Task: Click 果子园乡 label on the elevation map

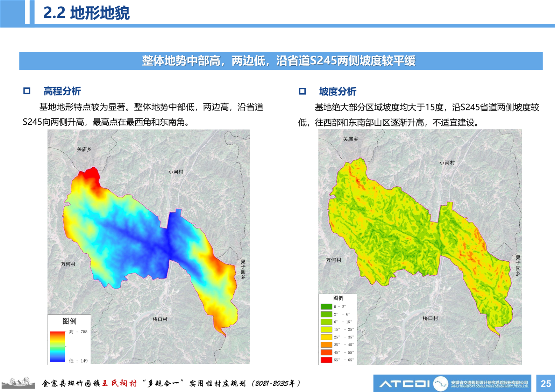Action: tap(243, 269)
